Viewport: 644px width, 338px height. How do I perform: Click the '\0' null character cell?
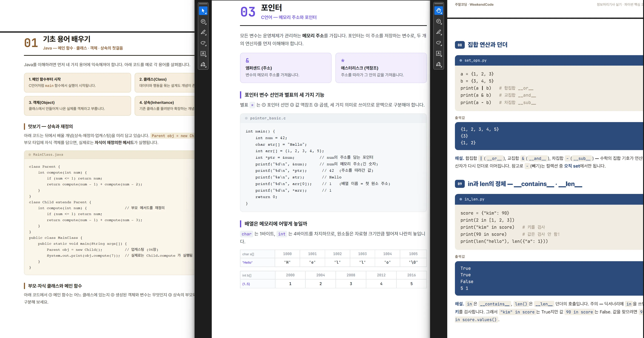413,262
